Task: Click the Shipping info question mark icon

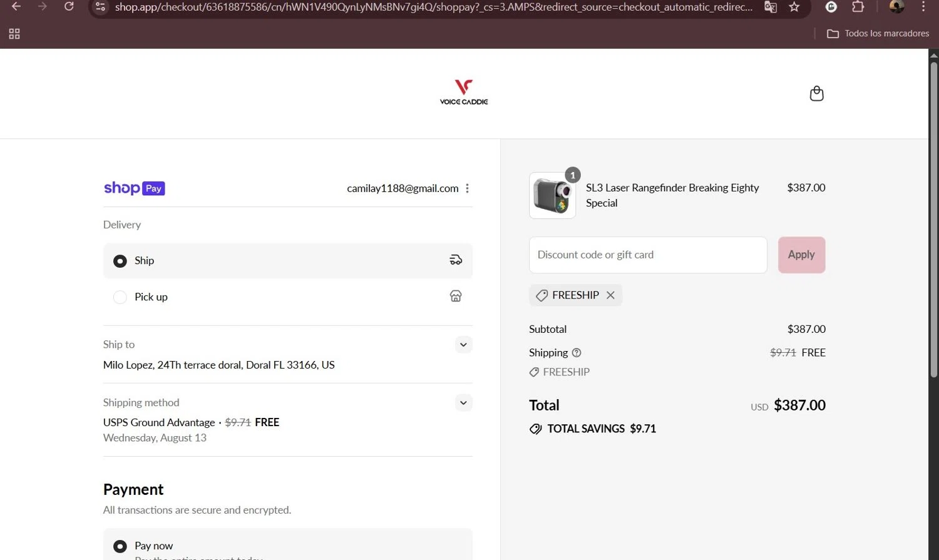Action: pyautogui.click(x=577, y=353)
